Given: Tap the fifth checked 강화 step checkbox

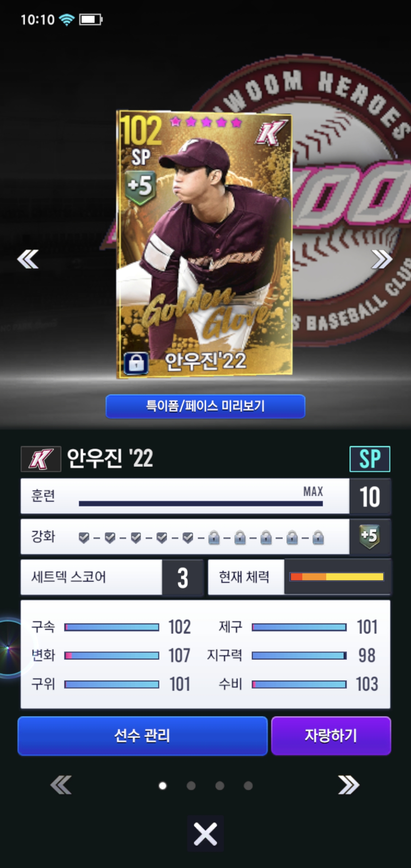Looking at the screenshot, I should [x=188, y=538].
